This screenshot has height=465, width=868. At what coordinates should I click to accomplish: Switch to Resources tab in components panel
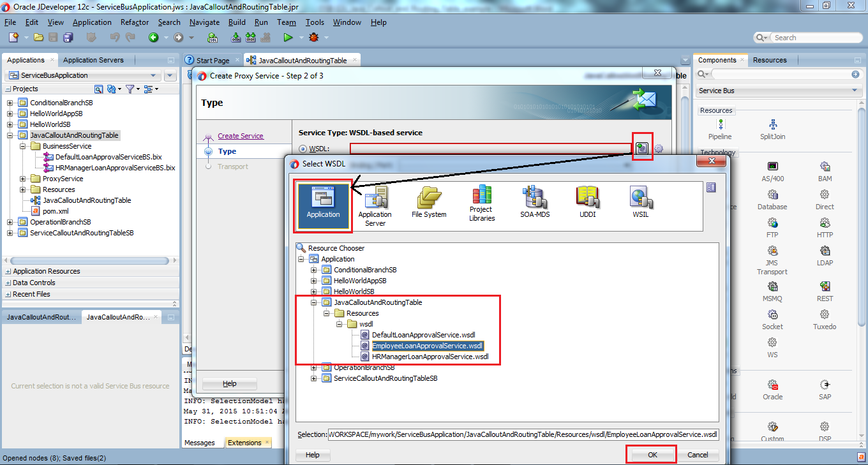click(770, 60)
